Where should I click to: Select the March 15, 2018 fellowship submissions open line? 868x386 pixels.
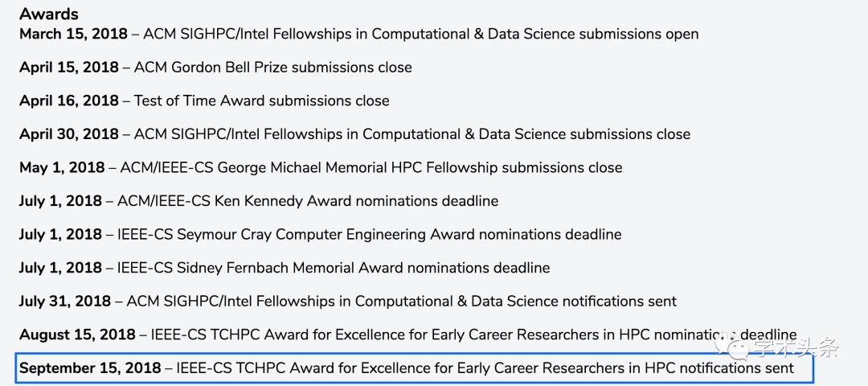coord(358,35)
